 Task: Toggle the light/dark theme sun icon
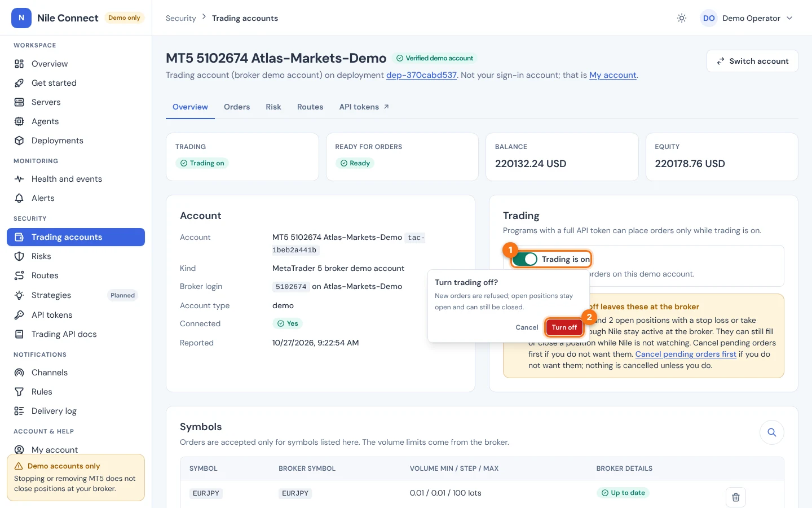pos(682,18)
